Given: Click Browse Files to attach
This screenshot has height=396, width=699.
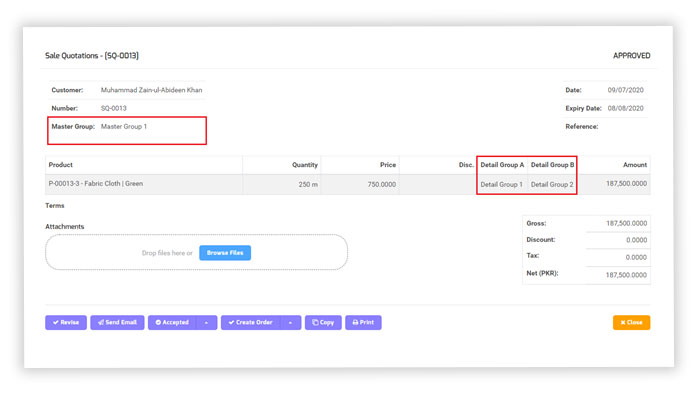Looking at the screenshot, I should tap(225, 253).
